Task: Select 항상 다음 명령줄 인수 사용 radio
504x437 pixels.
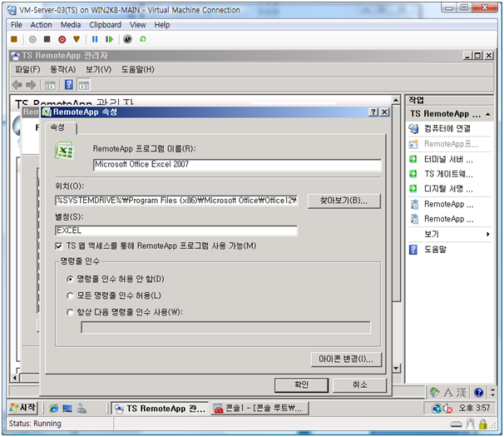Action: coord(70,312)
